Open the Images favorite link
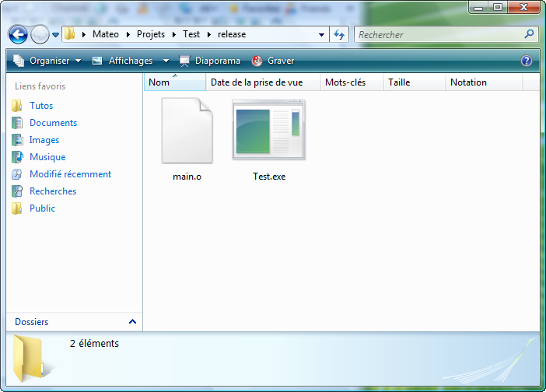 pos(44,140)
